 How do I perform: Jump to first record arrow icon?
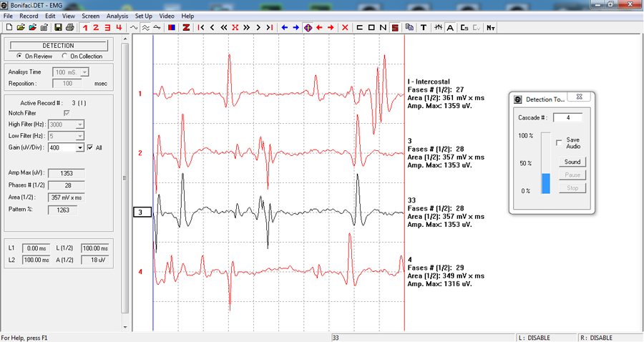click(201, 27)
